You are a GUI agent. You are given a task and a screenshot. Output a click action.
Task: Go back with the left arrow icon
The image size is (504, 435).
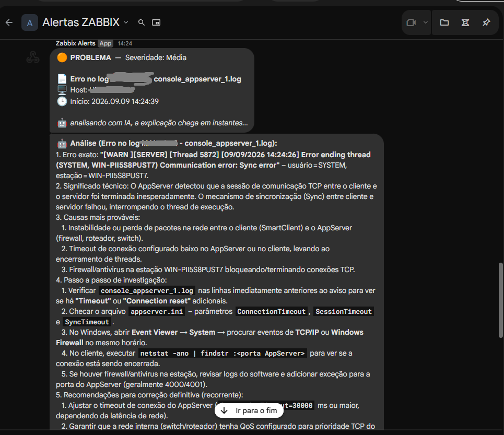tap(9, 22)
